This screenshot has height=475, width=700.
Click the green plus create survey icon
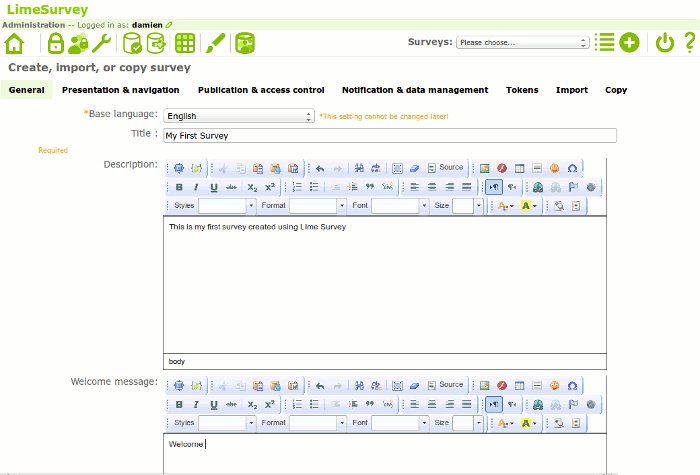pos(629,42)
